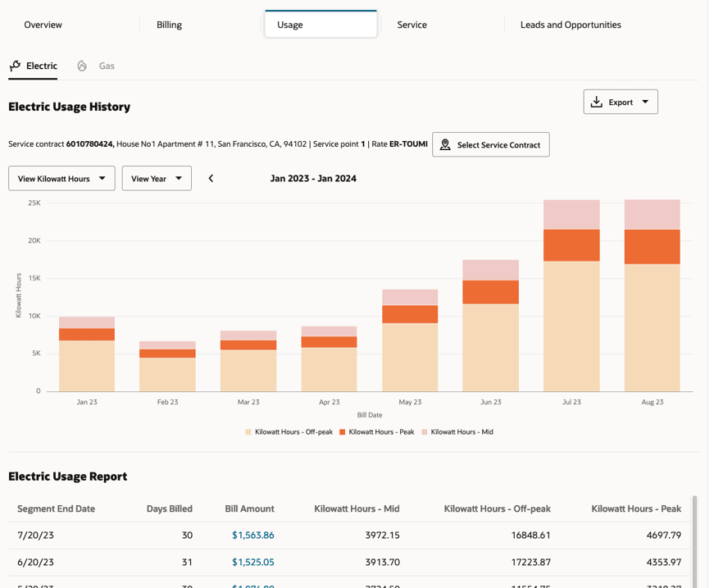Sort by Segment End Date column header

click(56, 508)
